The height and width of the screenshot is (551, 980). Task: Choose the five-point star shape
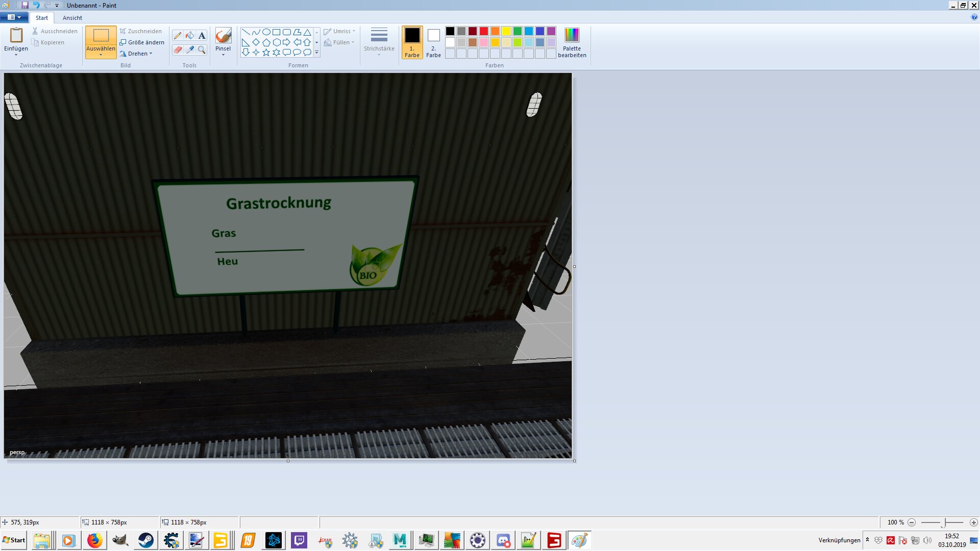click(266, 53)
